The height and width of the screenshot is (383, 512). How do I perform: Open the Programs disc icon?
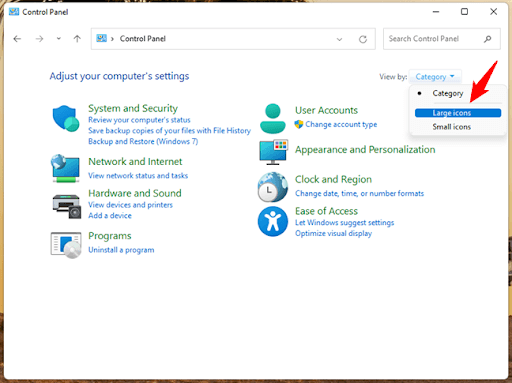coord(66,245)
